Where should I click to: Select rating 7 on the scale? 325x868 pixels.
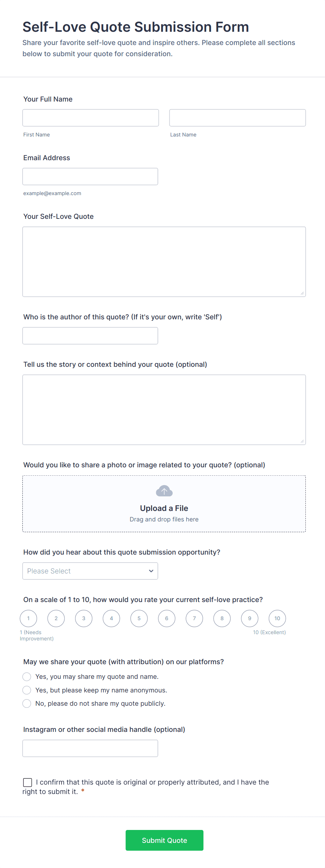pos(194,618)
